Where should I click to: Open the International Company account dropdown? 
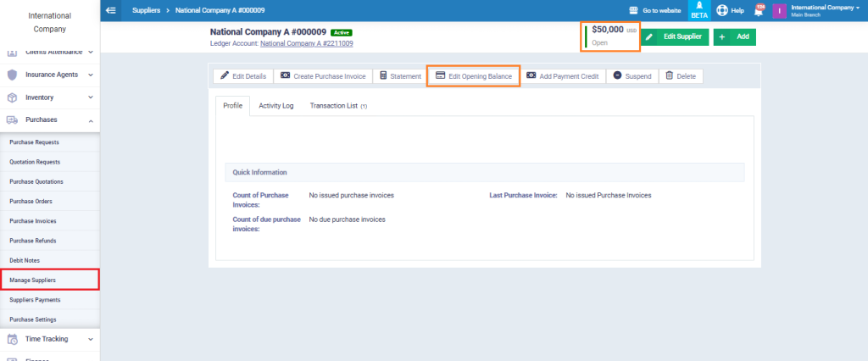pyautogui.click(x=825, y=10)
